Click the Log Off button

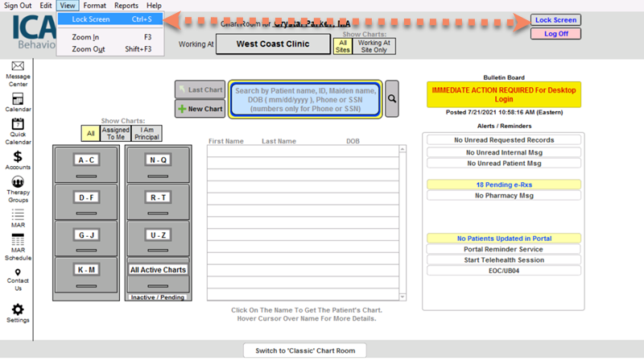click(x=555, y=34)
